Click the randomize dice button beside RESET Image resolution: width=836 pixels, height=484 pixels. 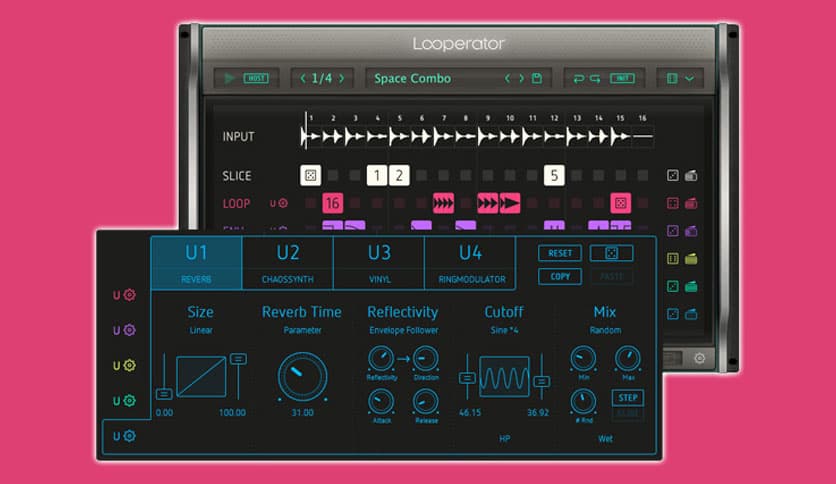point(612,253)
